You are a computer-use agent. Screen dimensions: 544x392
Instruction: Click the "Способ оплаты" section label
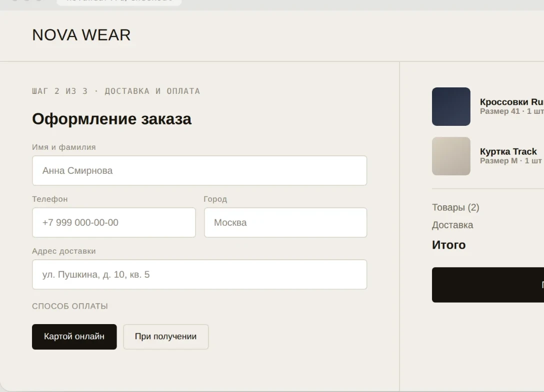[x=69, y=306]
